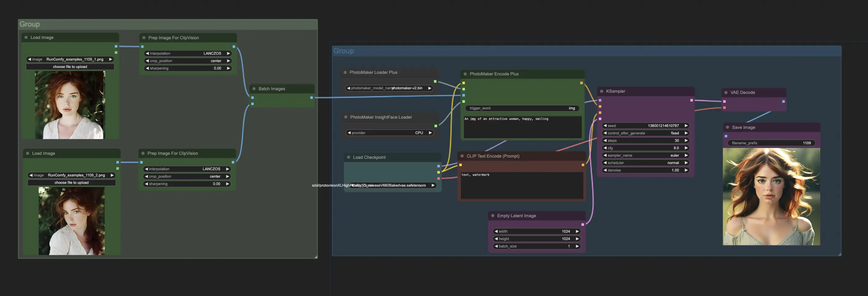The width and height of the screenshot is (868, 296).
Task: Increase cfg value with right arrow
Action: [x=686, y=148]
